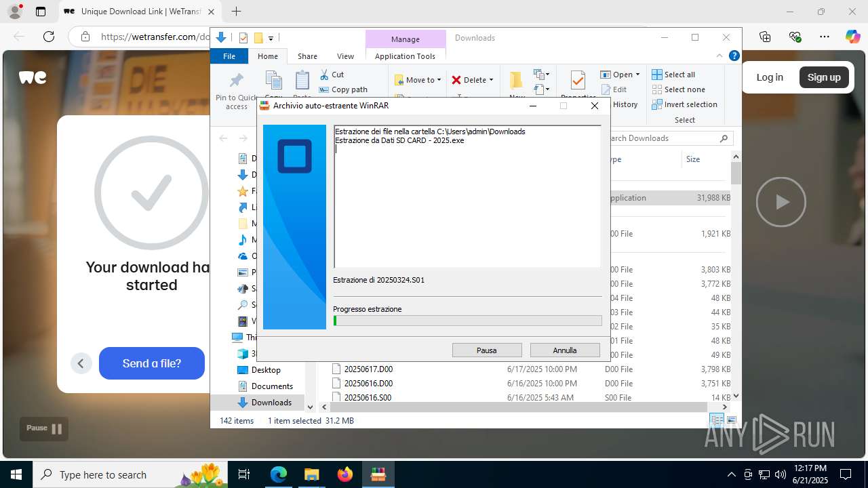The image size is (868, 488).
Task: Click the Properties quick access toolbar icon
Action: click(243, 38)
